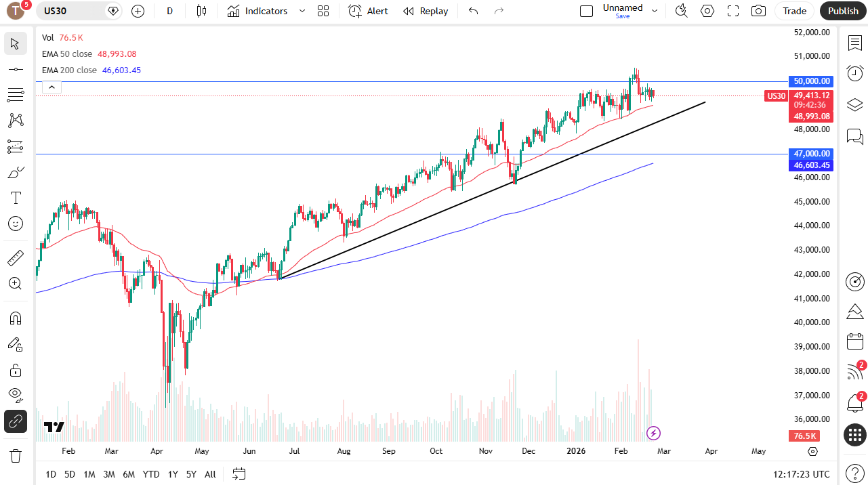
Task: Open the chats panel
Action: (855, 137)
